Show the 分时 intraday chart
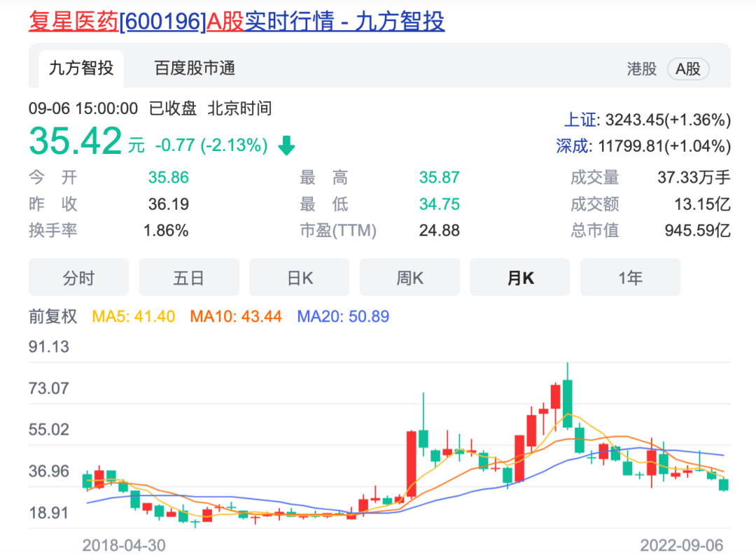Viewport: 756px width, 554px height. (78, 278)
